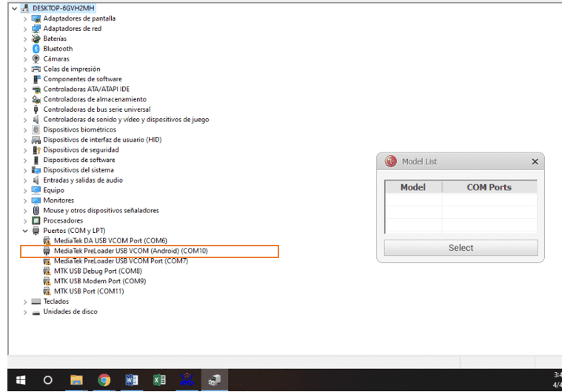
Task: Click the Componentes de software icon
Action: click(x=36, y=78)
